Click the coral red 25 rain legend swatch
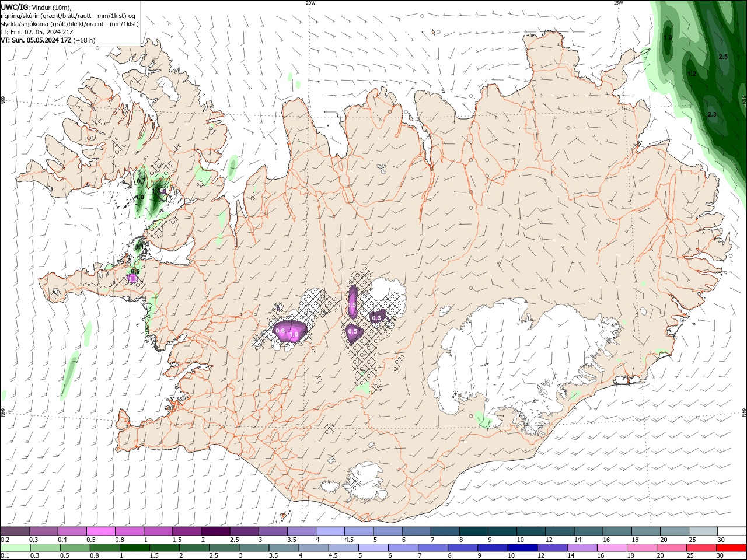 701,548
